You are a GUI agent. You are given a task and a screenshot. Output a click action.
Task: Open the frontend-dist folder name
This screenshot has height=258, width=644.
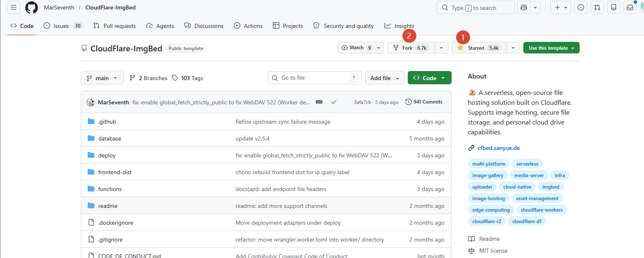tap(115, 172)
